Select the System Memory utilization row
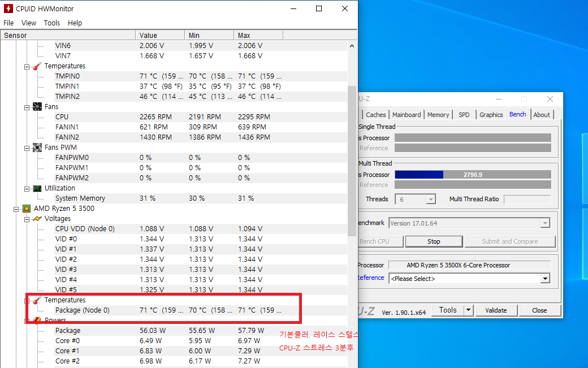Viewport: 588px width, 368px height. (x=201, y=198)
